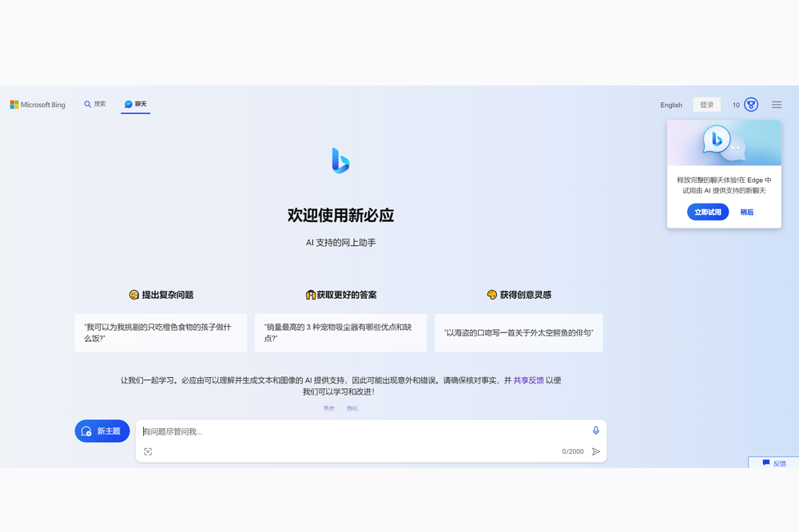Screen dimensions: 799x532
Task: Select the pet vacuum pros and cons suggestion
Action: 340,333
